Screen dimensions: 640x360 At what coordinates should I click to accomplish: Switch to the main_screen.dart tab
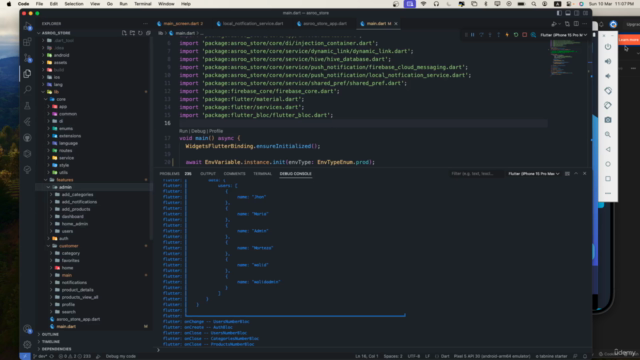[182, 24]
